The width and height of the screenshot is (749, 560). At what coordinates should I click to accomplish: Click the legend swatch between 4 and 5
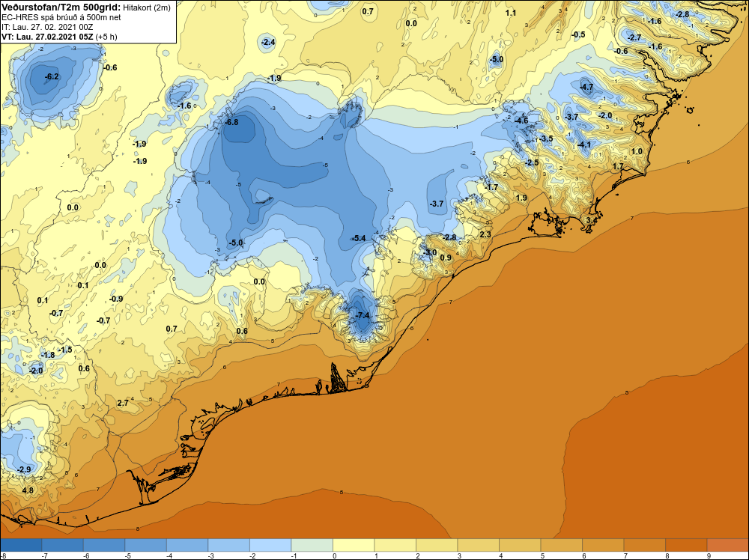coord(520,545)
